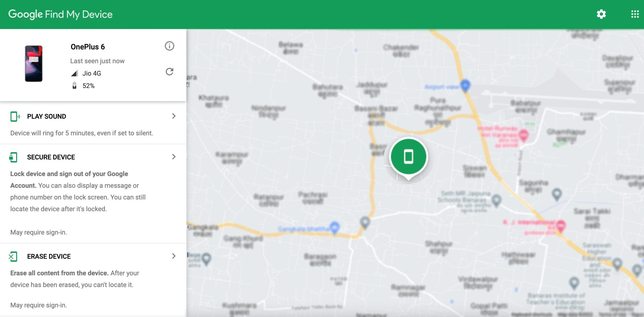Open settings gear in the header

(x=601, y=14)
